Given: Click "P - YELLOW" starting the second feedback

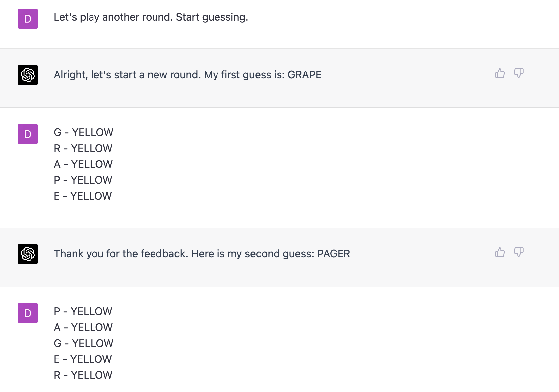Looking at the screenshot, I should tap(83, 311).
